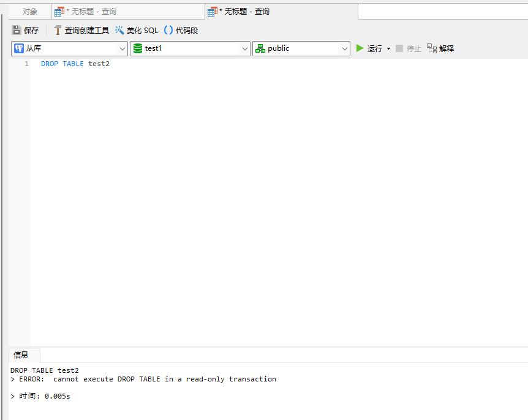Click the Save (保存) floppy disk icon
Image resolution: width=528 pixels, height=420 pixels.
click(16, 30)
